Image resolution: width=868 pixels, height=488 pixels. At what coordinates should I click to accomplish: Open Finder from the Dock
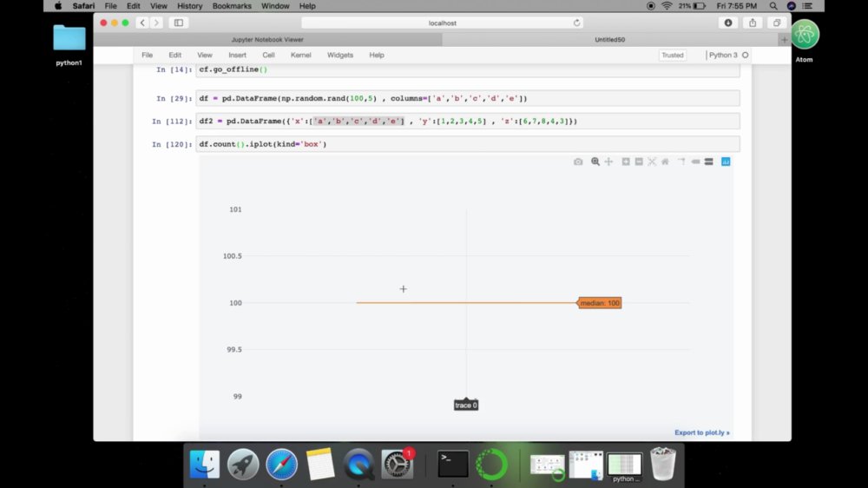(204, 465)
